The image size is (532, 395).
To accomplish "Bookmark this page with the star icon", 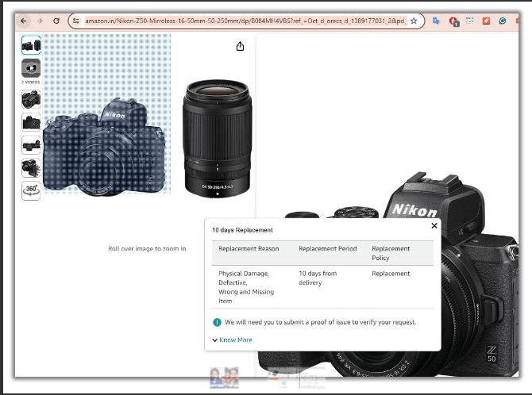I will (x=414, y=21).
